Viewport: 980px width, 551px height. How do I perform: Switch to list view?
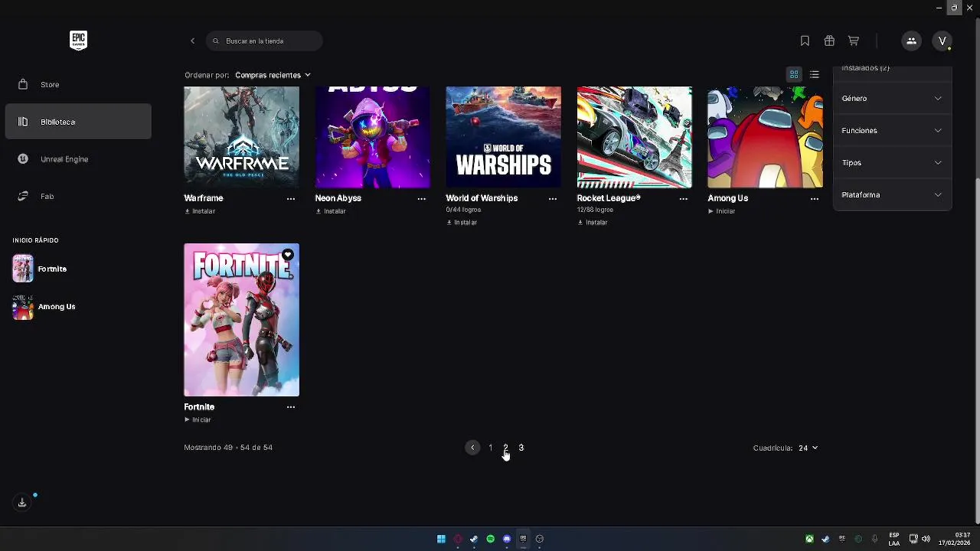(815, 74)
